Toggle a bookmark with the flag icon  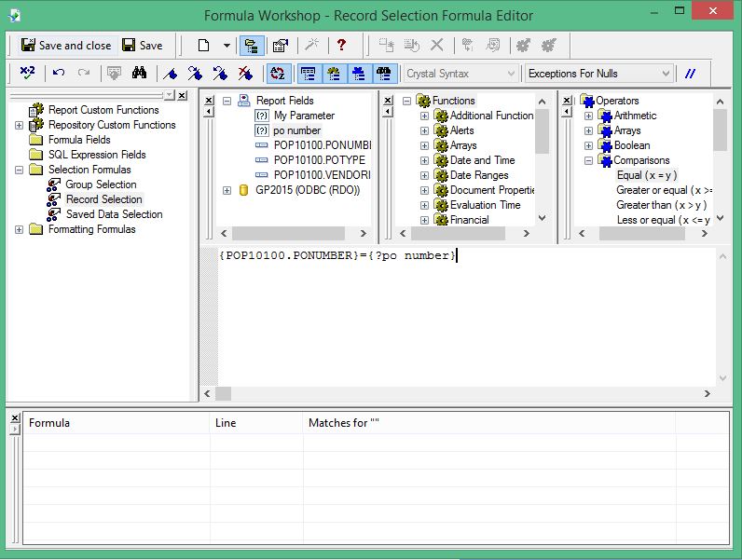point(171,74)
